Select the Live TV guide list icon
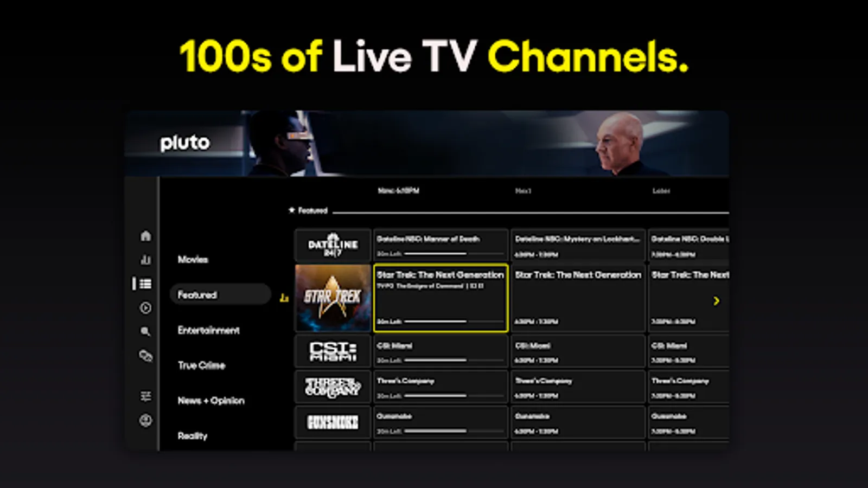The width and height of the screenshot is (868, 488). (145, 284)
